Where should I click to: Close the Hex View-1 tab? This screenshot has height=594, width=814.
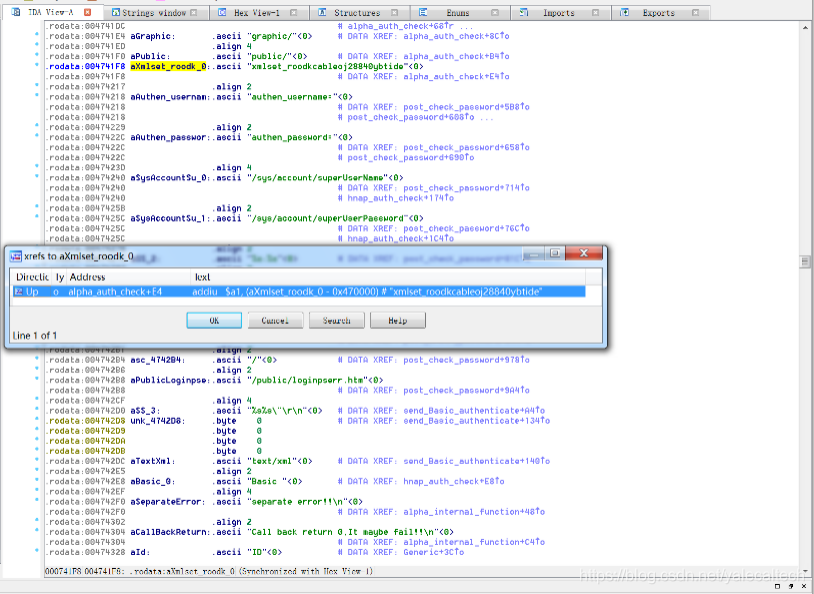(293, 12)
